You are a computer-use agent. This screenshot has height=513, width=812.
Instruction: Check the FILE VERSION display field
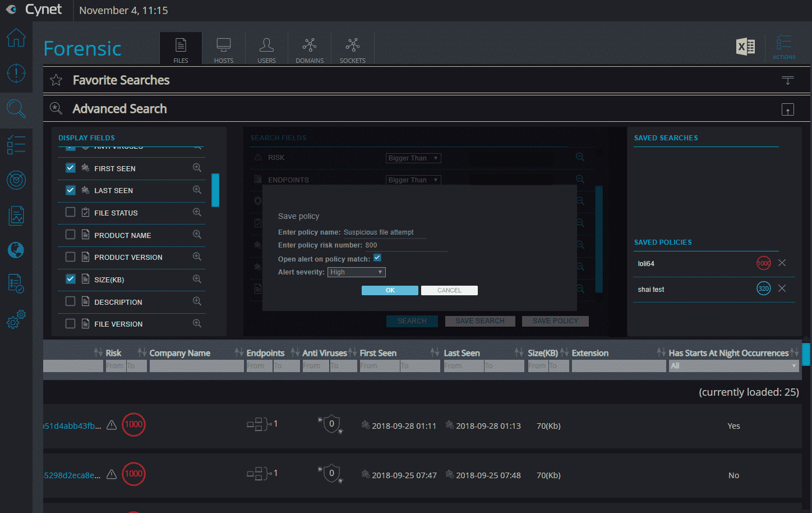(70, 323)
